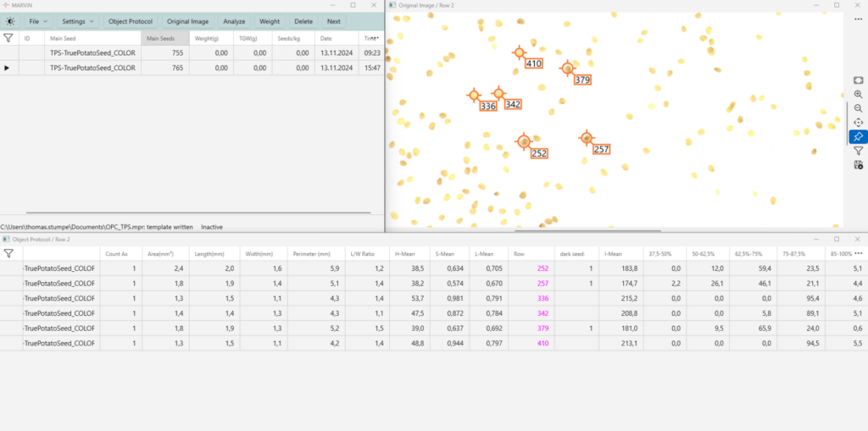Screen dimensions: 868x431
Task: Click the current row arrow indicator
Action: click(x=7, y=68)
